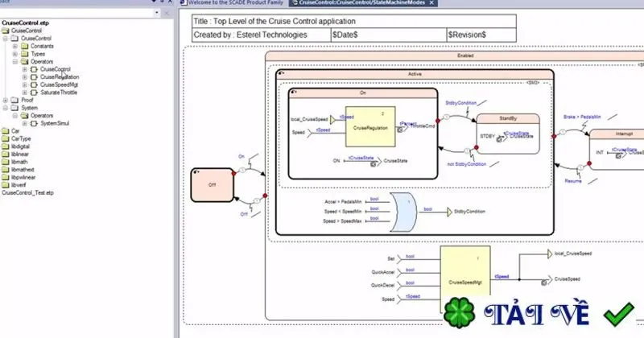Viewport: 644px width, 338px height.
Task: Click the StdbyCondition output triangle
Action: coord(449,212)
